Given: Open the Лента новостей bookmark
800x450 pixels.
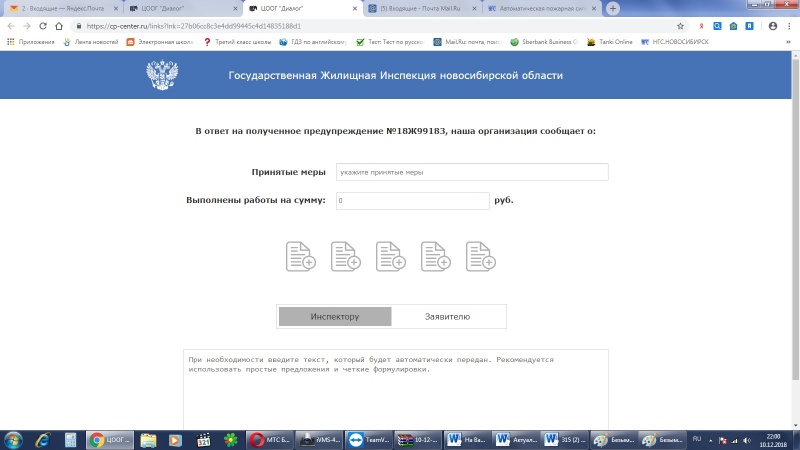Looking at the screenshot, I should click(92, 42).
